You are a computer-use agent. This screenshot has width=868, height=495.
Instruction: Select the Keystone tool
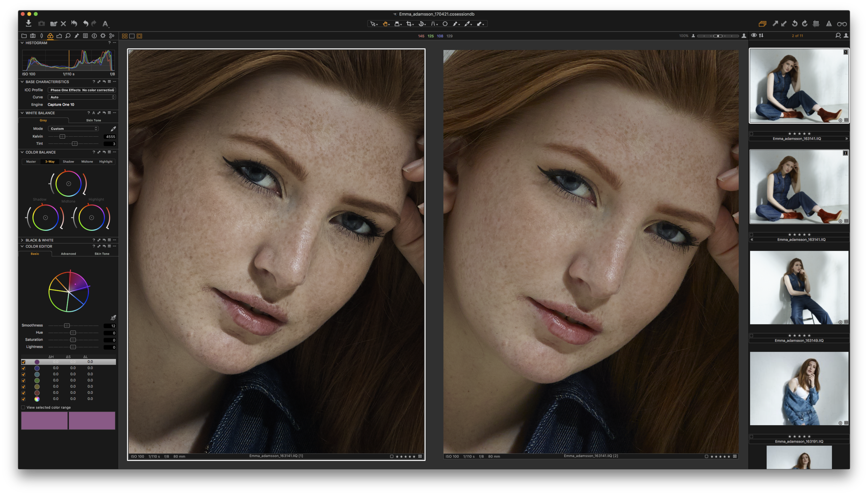tap(434, 24)
